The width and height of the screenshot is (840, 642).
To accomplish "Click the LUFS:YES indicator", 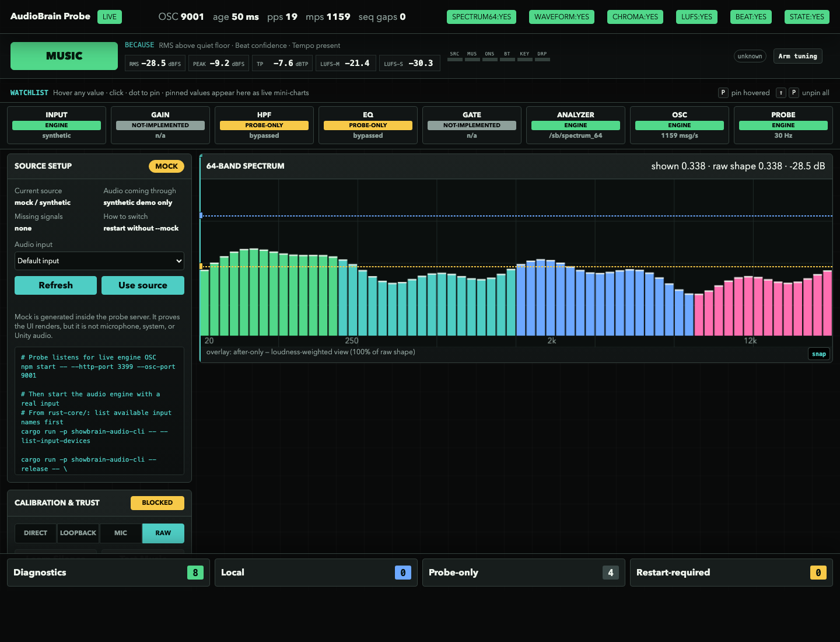I will tap(696, 17).
